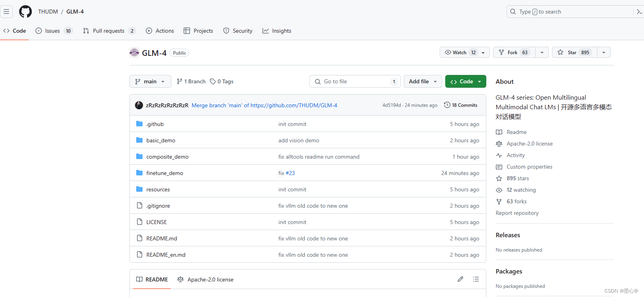Open the issue #23 link
This screenshot has width=644, height=297.
coord(290,173)
